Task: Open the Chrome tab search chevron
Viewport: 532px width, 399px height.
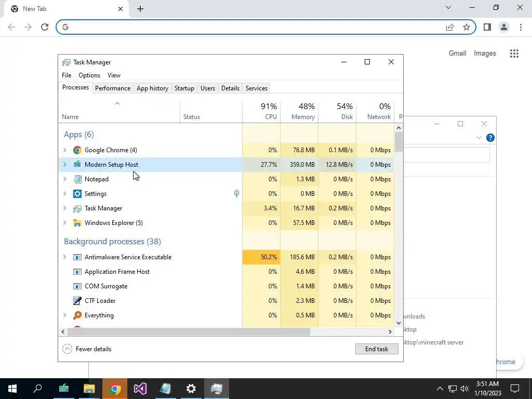Action: coord(448,7)
